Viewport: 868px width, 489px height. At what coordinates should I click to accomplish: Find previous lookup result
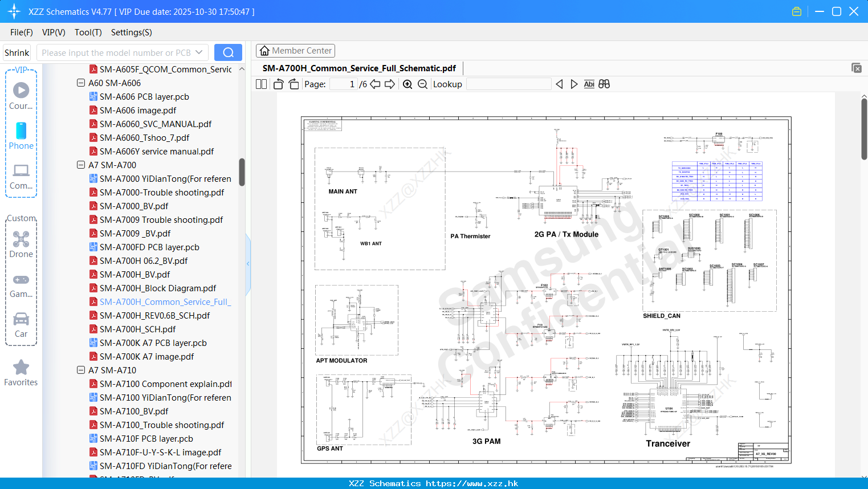[559, 84]
